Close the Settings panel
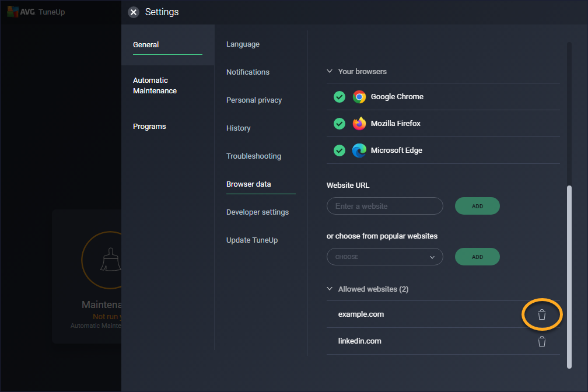 click(133, 12)
